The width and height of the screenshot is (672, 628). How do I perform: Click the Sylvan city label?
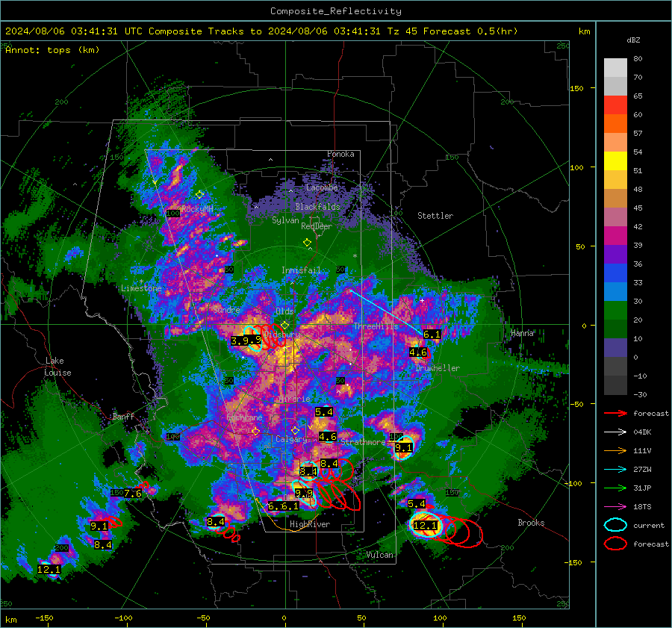[x=285, y=220]
